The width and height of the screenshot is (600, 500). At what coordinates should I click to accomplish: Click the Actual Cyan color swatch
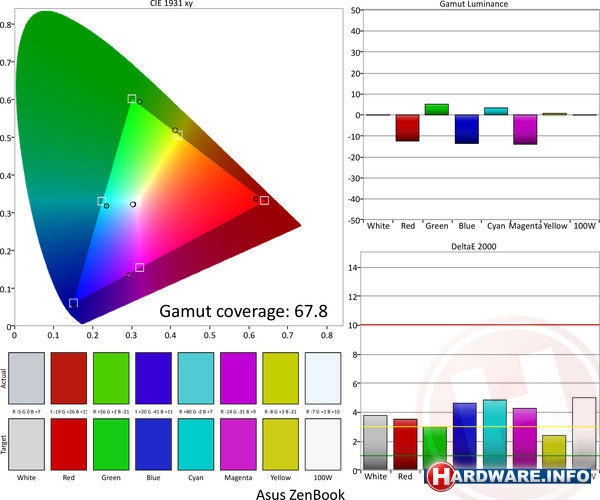196,378
